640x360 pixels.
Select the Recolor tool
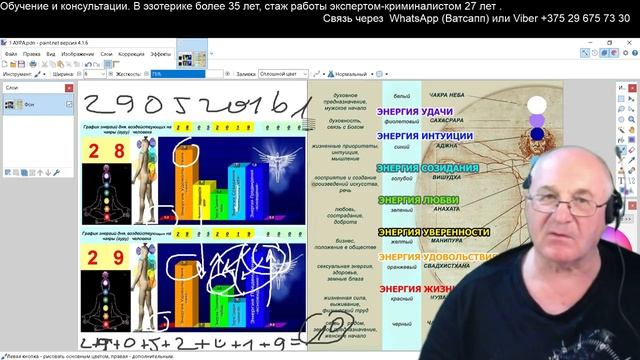pyautogui.click(x=631, y=170)
